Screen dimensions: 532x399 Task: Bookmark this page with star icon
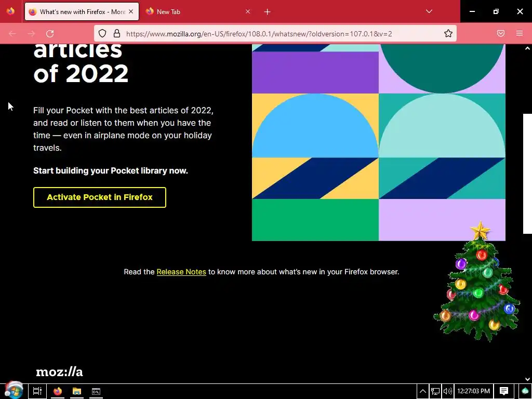(448, 34)
